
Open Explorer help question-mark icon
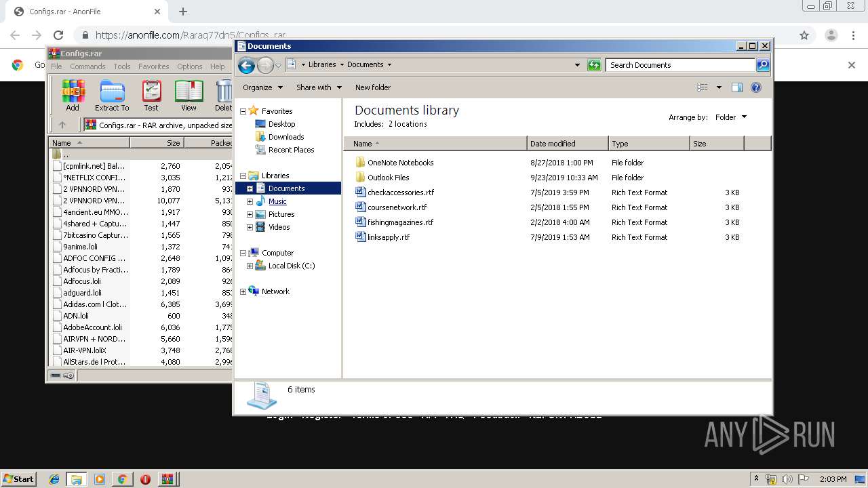[x=756, y=87]
